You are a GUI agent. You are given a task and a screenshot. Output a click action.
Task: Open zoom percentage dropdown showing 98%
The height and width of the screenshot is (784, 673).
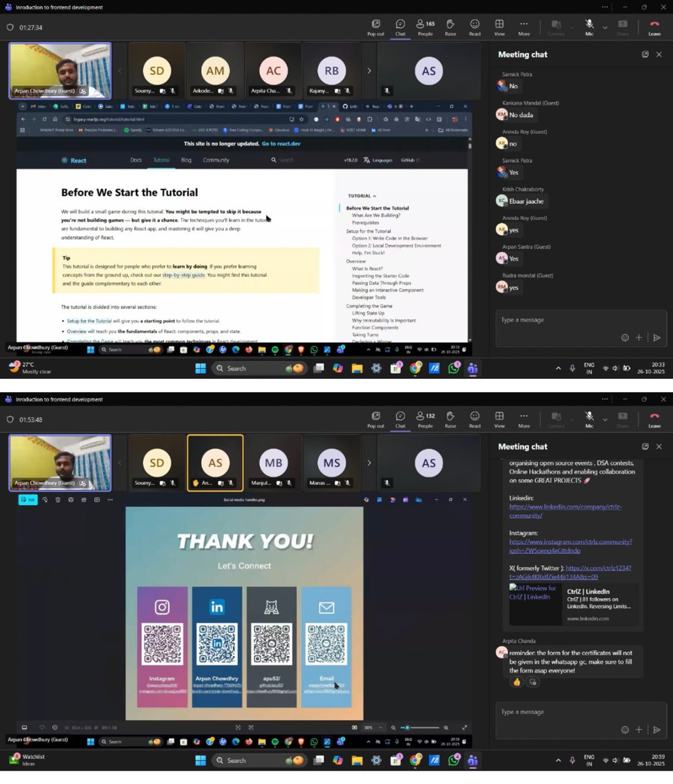372,728
